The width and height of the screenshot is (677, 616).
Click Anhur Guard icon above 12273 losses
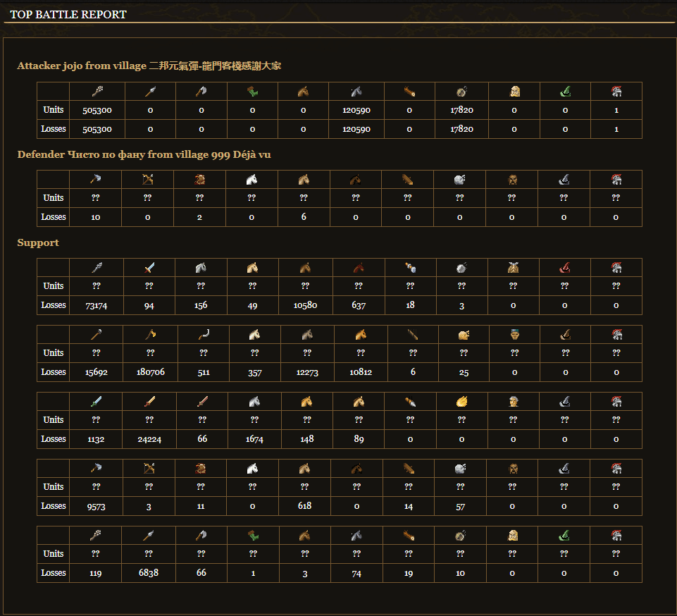pyautogui.click(x=307, y=334)
